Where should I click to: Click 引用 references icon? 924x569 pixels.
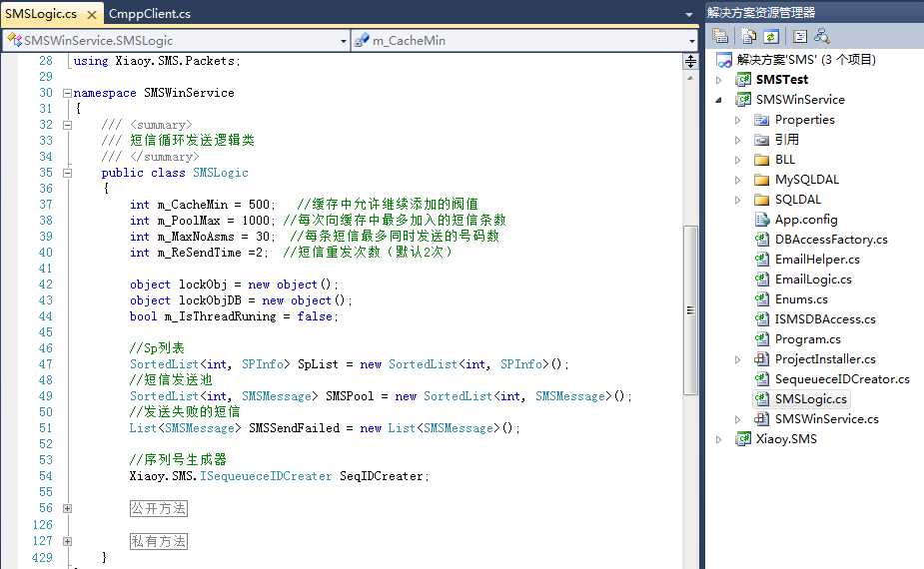pyautogui.click(x=762, y=140)
